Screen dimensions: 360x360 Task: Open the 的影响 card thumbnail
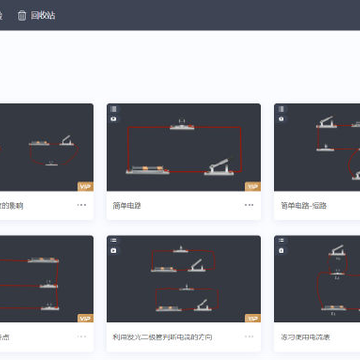[47, 147]
